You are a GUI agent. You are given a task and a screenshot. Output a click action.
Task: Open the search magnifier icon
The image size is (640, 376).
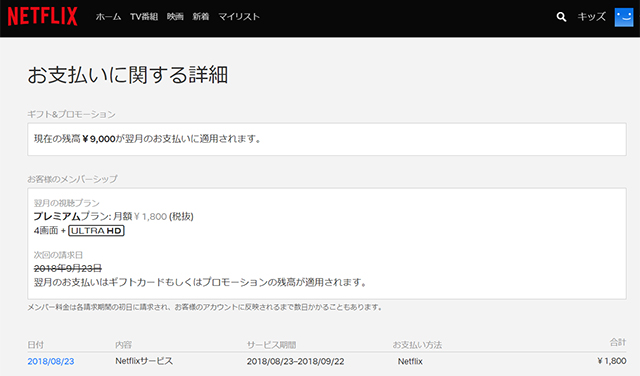pos(561,17)
